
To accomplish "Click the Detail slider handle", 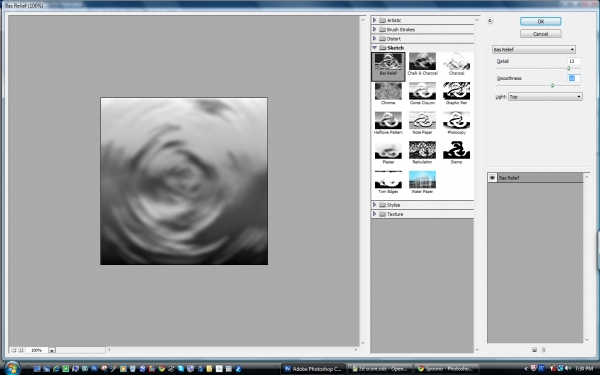I will [x=569, y=68].
